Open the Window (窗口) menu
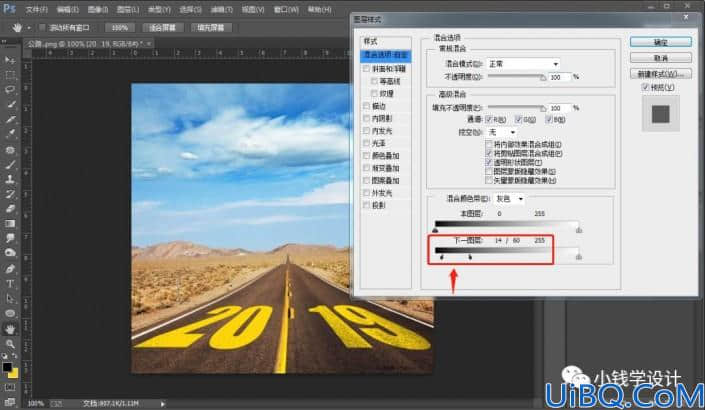The image size is (705, 410). 286,9
